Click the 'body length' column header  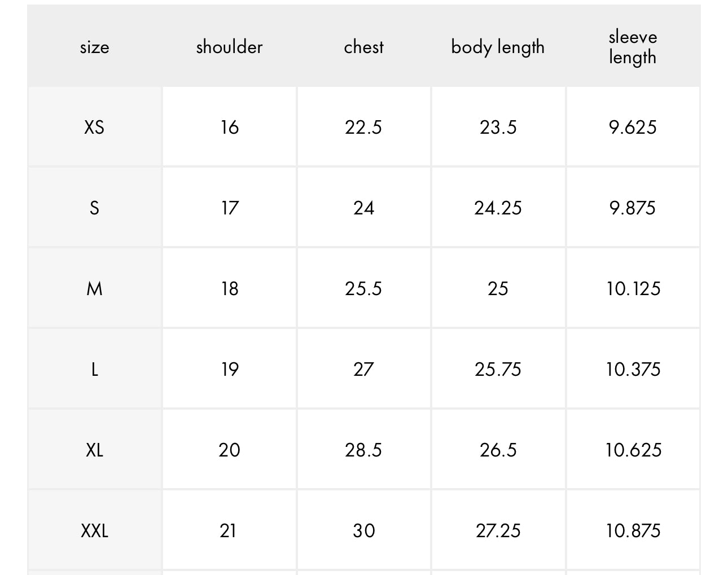(498, 47)
